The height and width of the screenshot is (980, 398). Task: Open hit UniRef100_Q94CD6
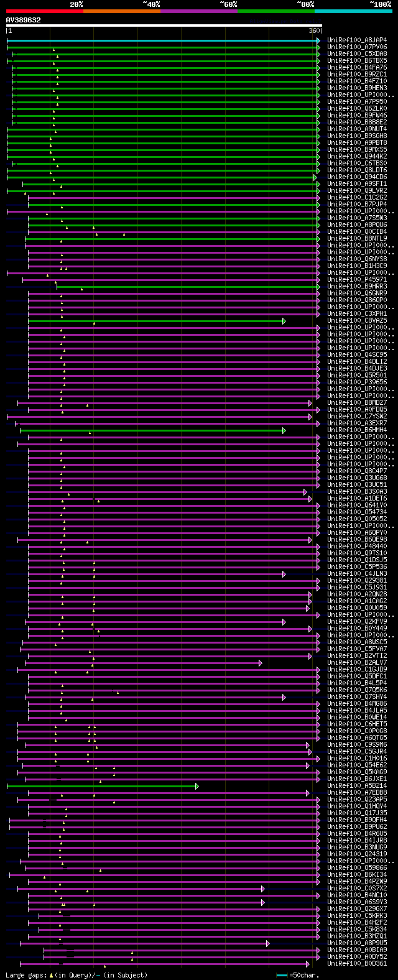click(x=357, y=177)
